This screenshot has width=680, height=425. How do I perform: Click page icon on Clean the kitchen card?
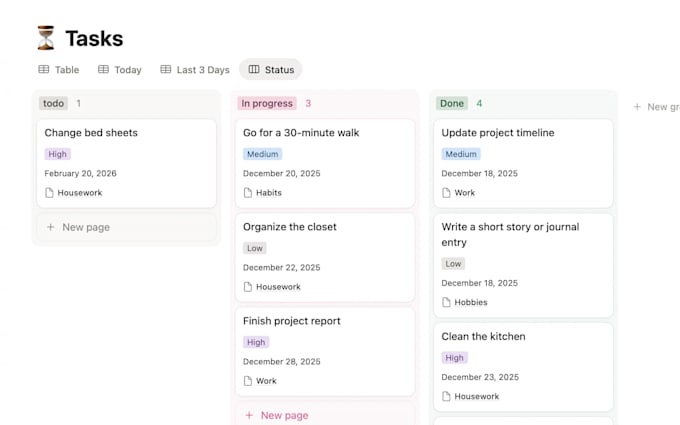[446, 396]
